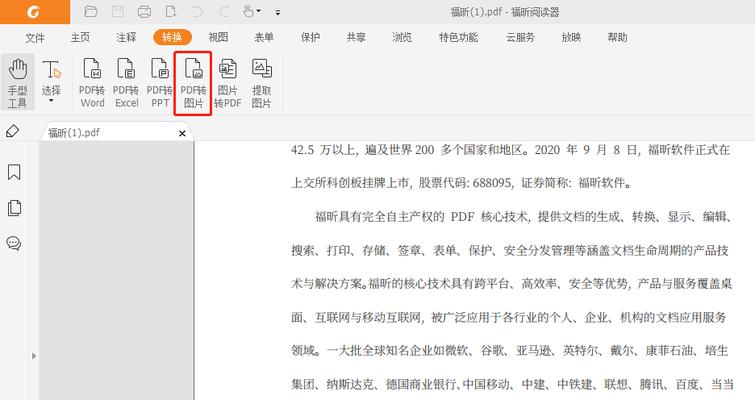Switch to the 浏览 tab

click(402, 38)
